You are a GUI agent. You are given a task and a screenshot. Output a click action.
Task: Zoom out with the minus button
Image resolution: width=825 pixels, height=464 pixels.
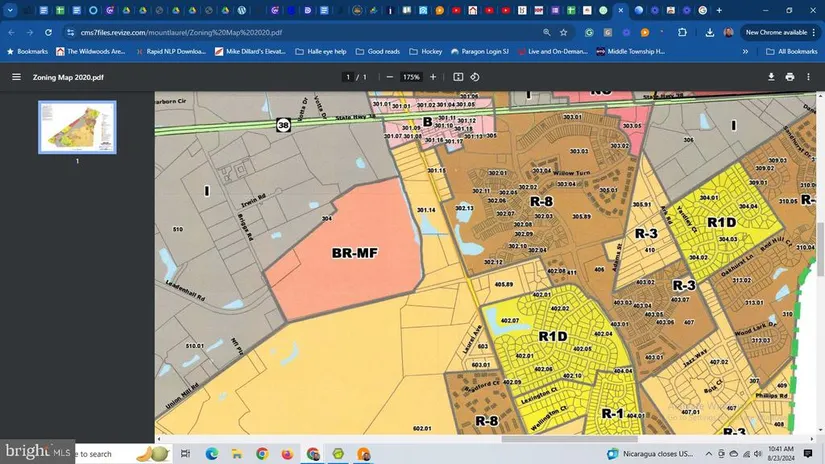click(389, 77)
